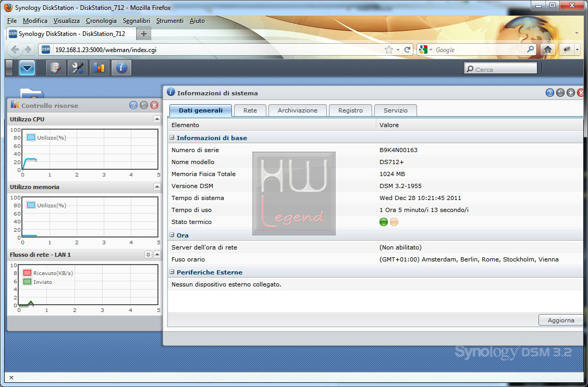Open the Firefox list all tabs dropdown
Screen dimensions: 588x387
(x=577, y=33)
